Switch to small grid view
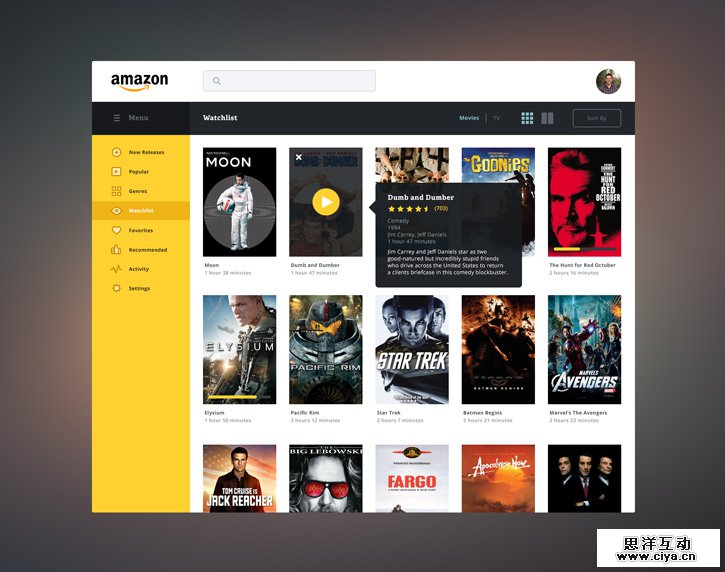 click(x=527, y=118)
